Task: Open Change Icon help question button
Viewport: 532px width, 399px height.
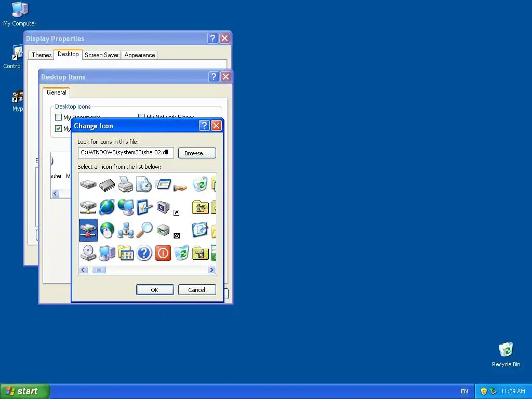Action: [204, 126]
